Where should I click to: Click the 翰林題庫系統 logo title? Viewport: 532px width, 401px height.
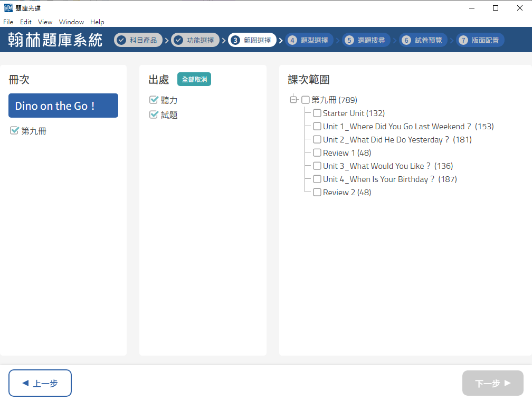(55, 40)
